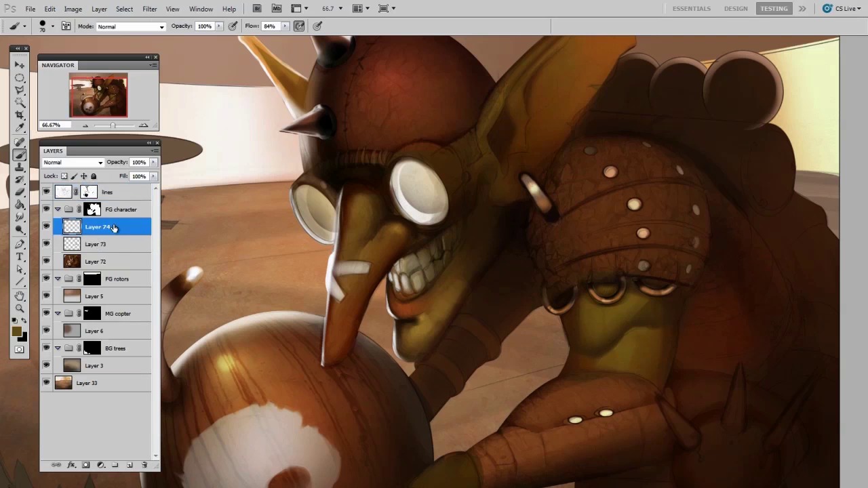Collapse the FG character group
Screen dimensions: 868x488
pyautogui.click(x=58, y=209)
